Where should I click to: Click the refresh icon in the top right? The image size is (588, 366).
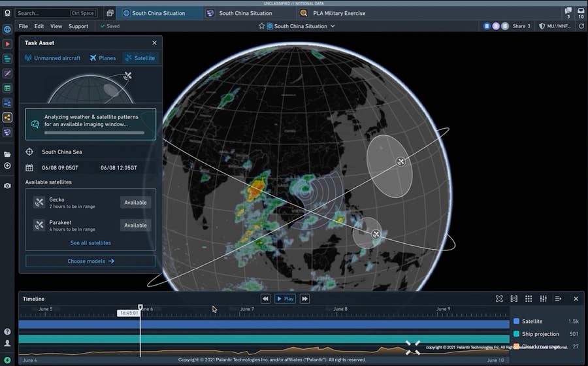point(581,26)
